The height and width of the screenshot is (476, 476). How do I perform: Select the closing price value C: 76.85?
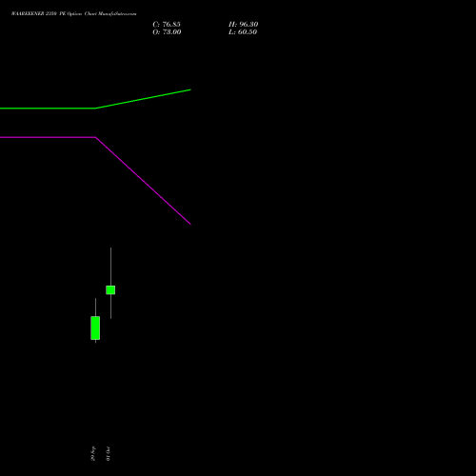coord(167,25)
